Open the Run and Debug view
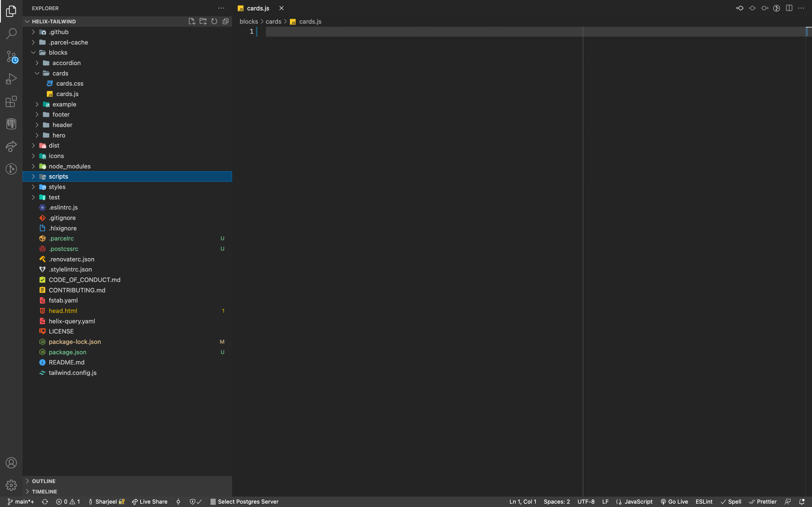The height and width of the screenshot is (507, 812). [x=11, y=79]
